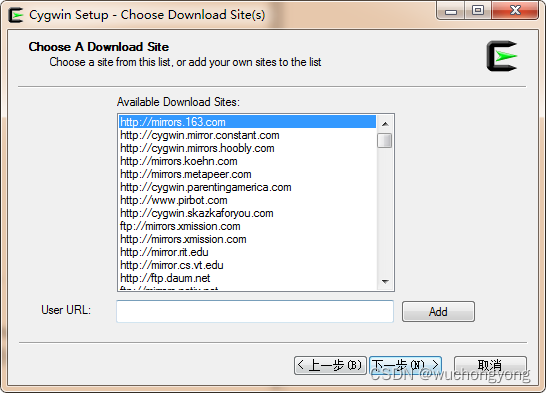Click the Cygwin logo in the header
The image size is (546, 393).
click(x=502, y=56)
